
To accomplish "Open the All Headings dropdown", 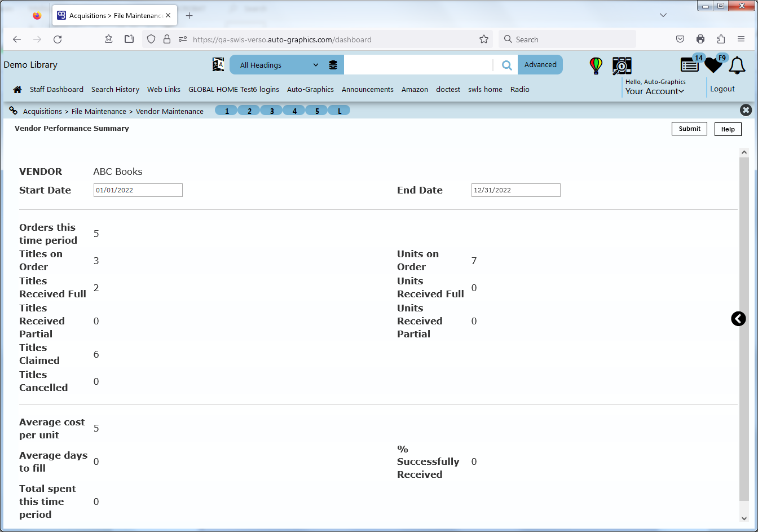I will [x=279, y=65].
